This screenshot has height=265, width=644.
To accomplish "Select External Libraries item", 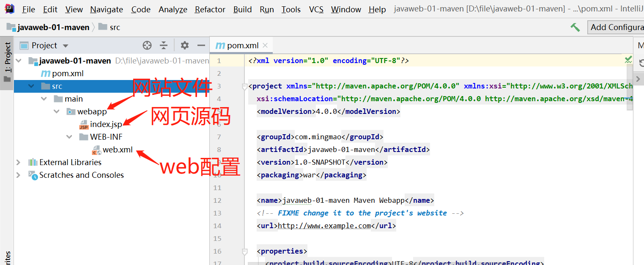I will (70, 163).
